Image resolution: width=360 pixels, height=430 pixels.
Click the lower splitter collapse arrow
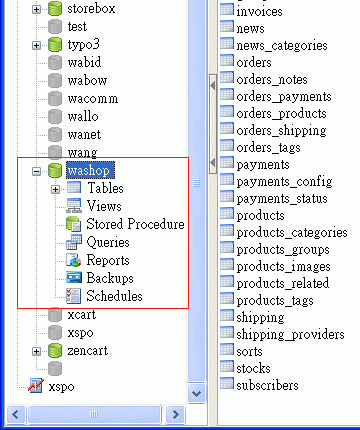[x=213, y=163]
